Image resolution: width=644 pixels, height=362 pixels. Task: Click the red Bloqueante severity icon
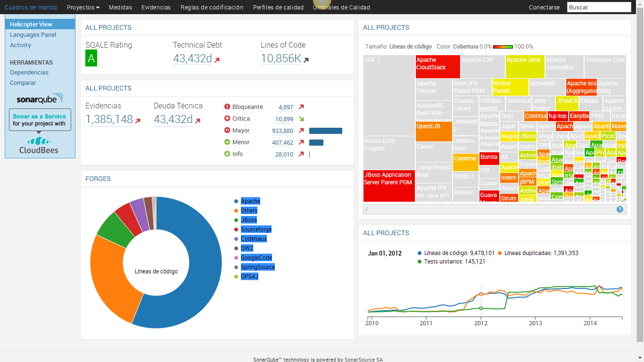pyautogui.click(x=227, y=107)
